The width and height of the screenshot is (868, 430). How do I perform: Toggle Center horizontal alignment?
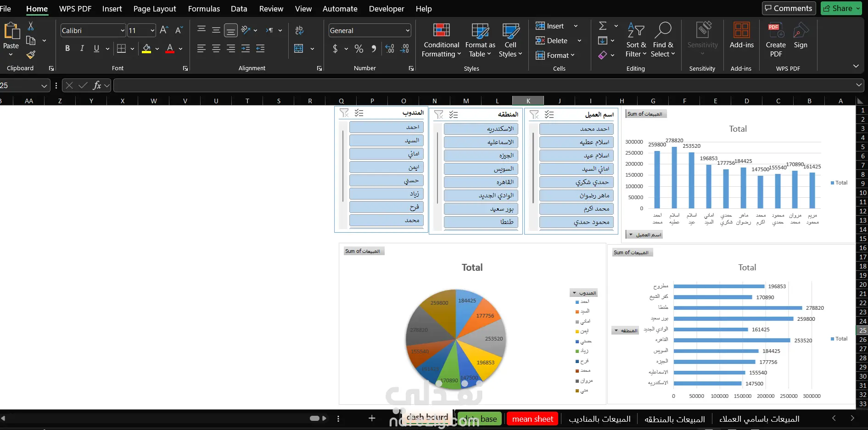tap(216, 48)
